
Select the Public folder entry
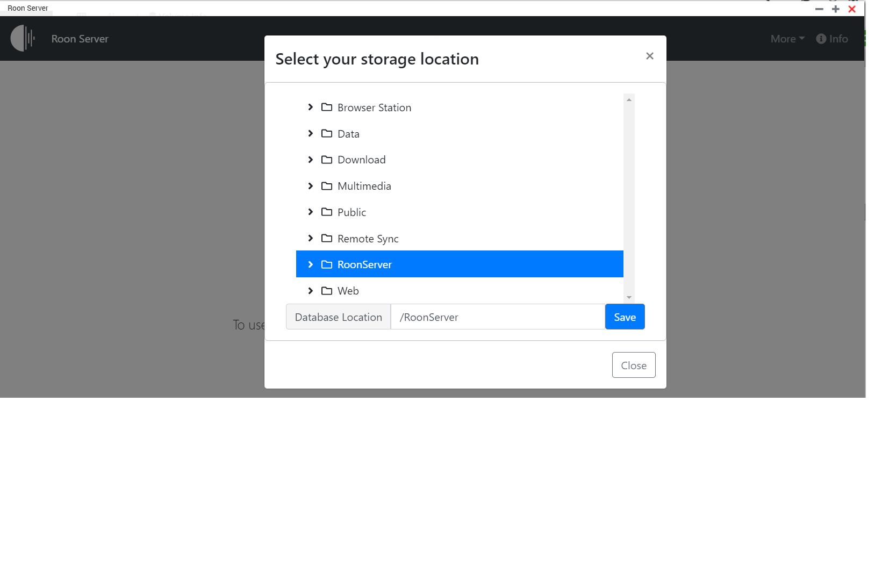pos(352,212)
